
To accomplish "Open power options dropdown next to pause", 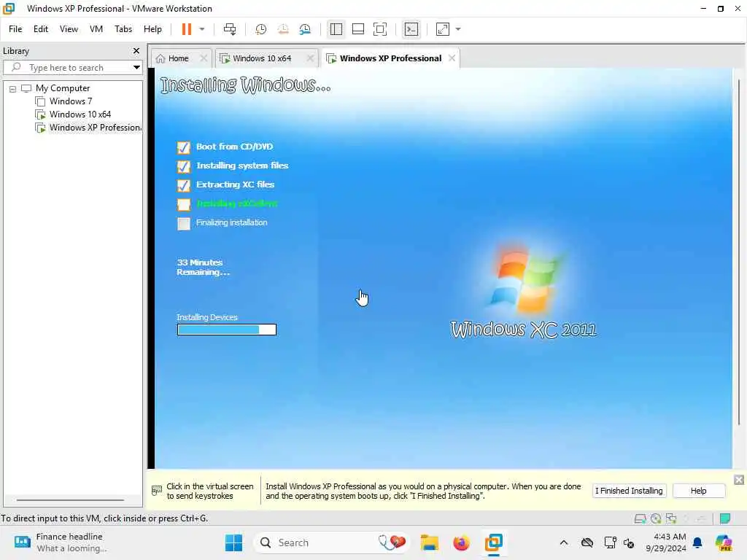I will (x=202, y=29).
